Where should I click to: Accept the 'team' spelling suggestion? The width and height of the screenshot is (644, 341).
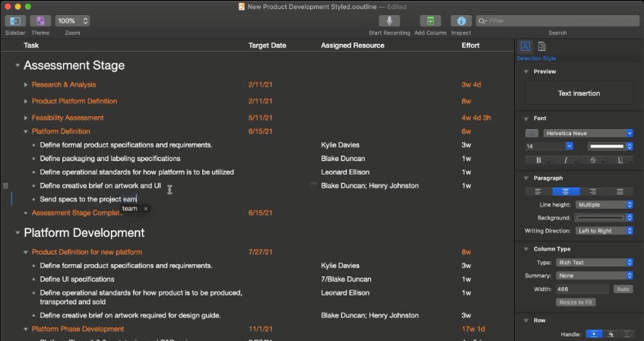pos(129,208)
